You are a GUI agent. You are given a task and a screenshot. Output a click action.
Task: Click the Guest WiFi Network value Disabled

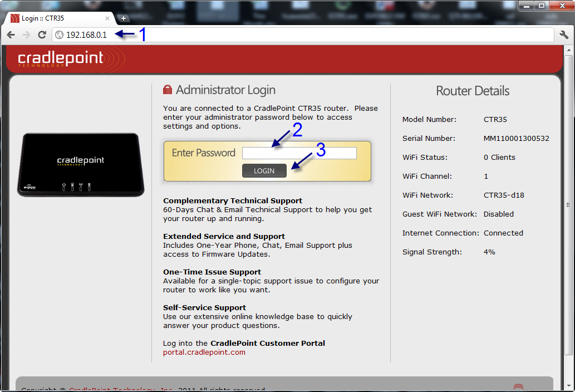click(x=499, y=214)
